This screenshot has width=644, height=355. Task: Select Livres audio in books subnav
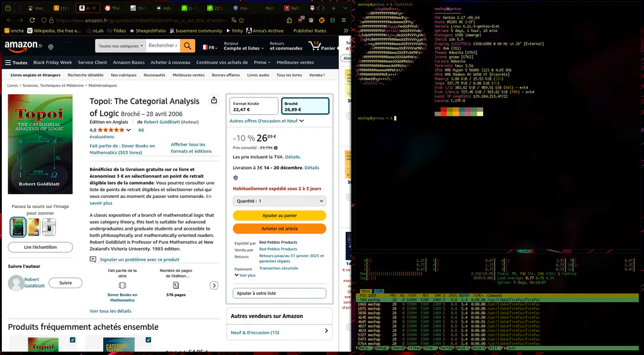258,75
